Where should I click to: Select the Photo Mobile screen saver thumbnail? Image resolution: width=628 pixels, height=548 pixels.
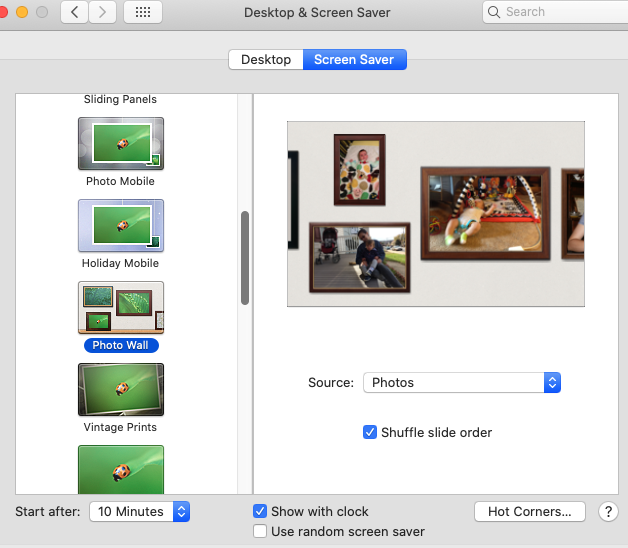click(121, 143)
